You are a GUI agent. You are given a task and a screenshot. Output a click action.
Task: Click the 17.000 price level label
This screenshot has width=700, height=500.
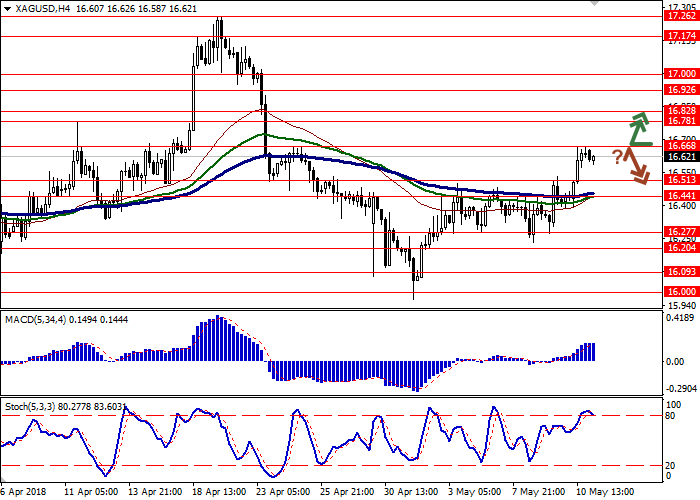click(681, 73)
